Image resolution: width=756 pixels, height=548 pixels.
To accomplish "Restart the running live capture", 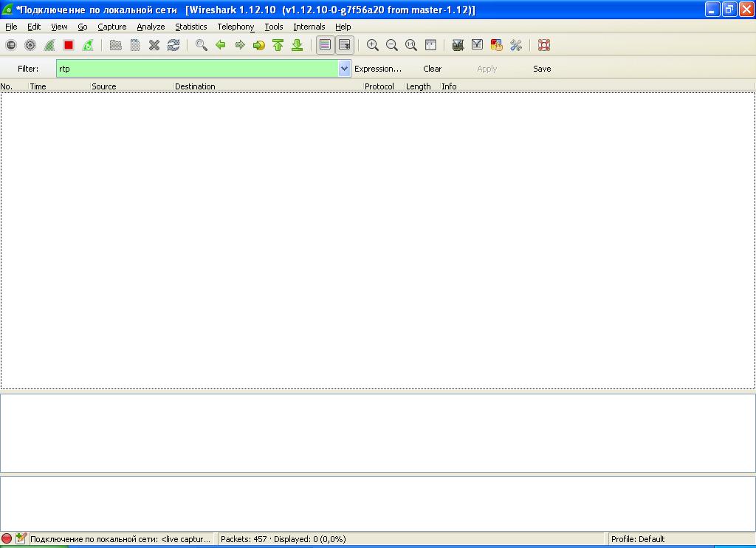I will (x=88, y=45).
